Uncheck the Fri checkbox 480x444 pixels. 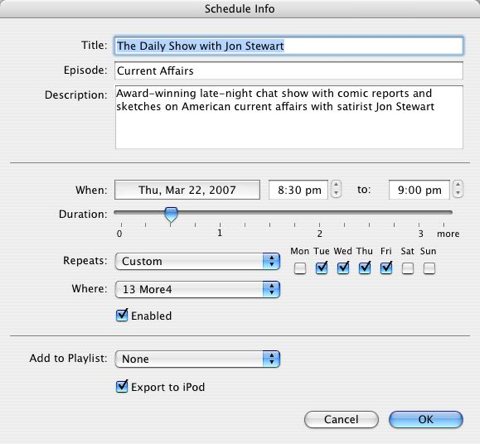386,268
